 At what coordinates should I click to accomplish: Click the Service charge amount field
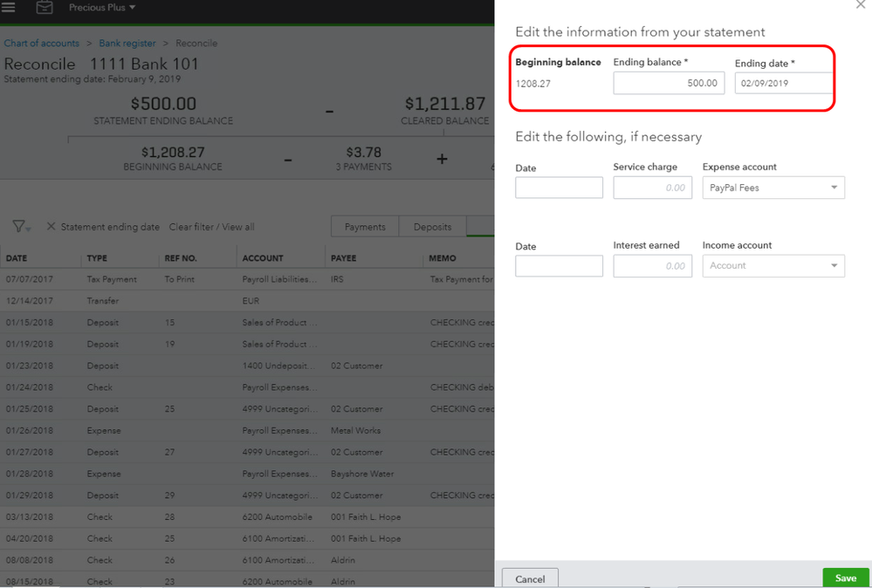click(646, 188)
